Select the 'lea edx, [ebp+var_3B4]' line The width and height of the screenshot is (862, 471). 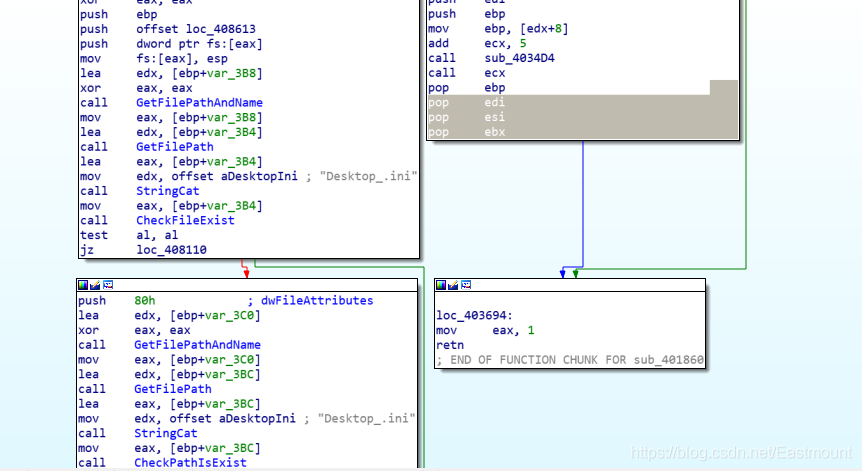tap(171, 132)
